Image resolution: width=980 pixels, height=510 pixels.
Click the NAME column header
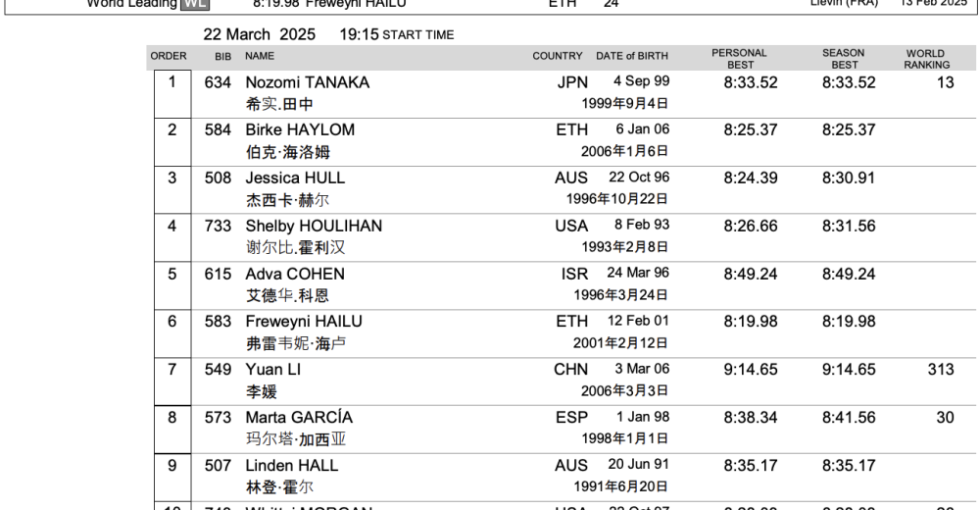coord(260,56)
